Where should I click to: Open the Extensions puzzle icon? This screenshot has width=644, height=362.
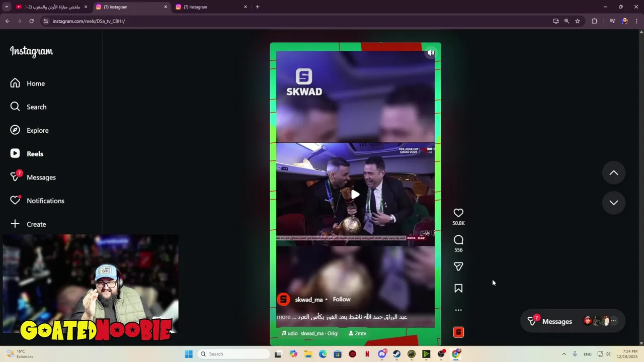[x=595, y=21]
